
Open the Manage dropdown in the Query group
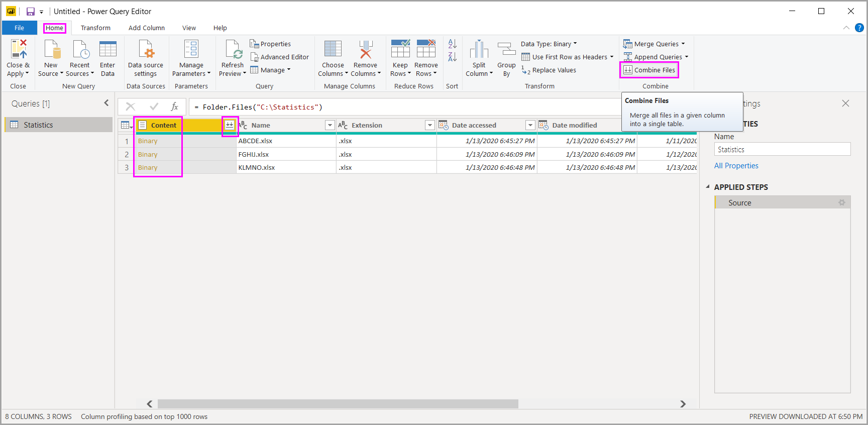[270, 70]
